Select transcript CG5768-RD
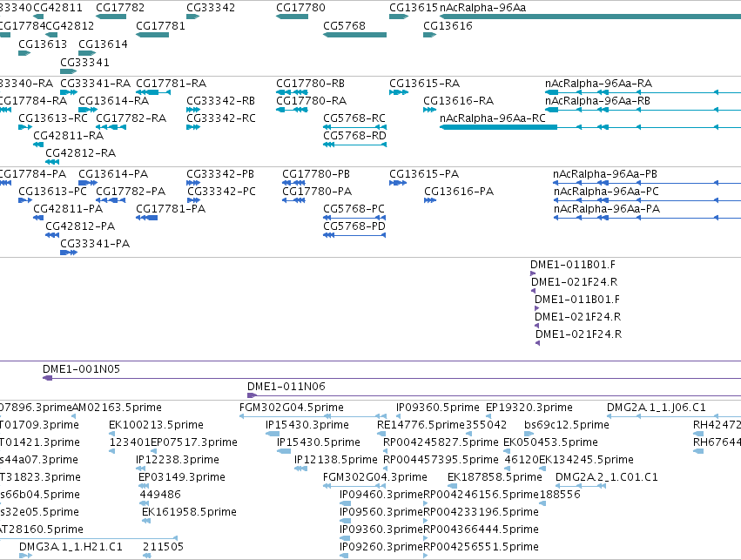The height and width of the screenshot is (560, 741). pos(354,136)
